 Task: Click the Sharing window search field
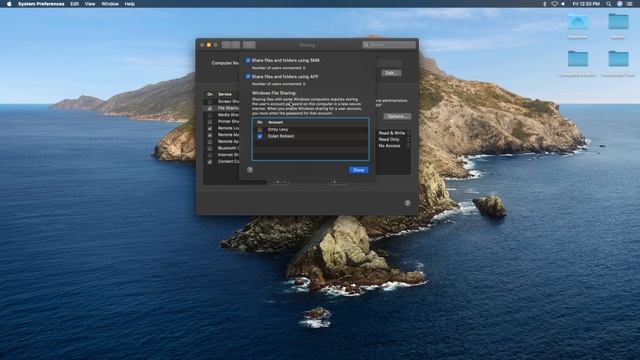[389, 44]
